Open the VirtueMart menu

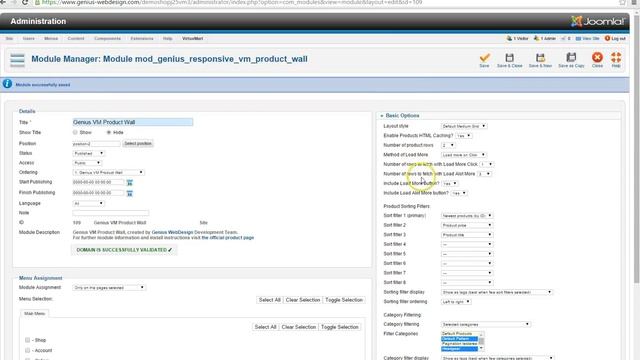point(193,38)
